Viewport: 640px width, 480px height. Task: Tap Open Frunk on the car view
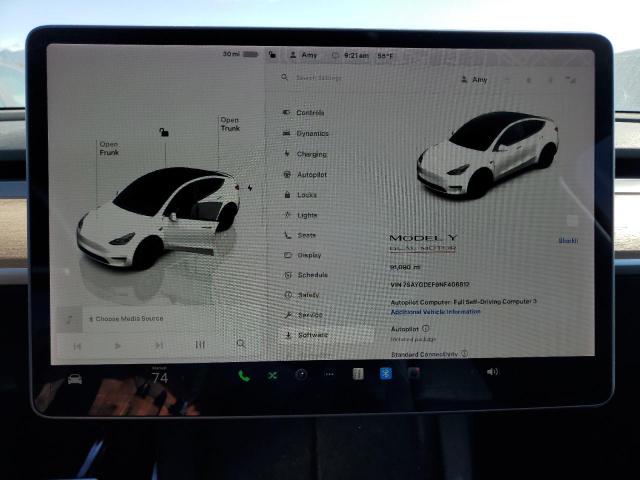point(109,148)
